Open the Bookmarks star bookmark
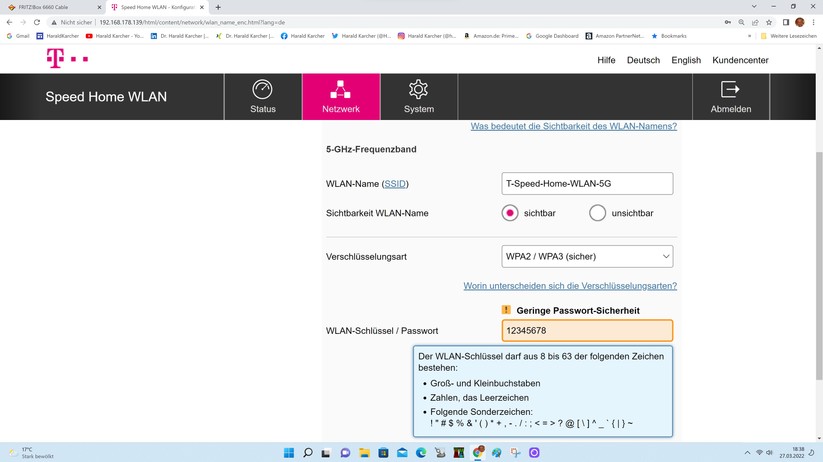 (669, 36)
